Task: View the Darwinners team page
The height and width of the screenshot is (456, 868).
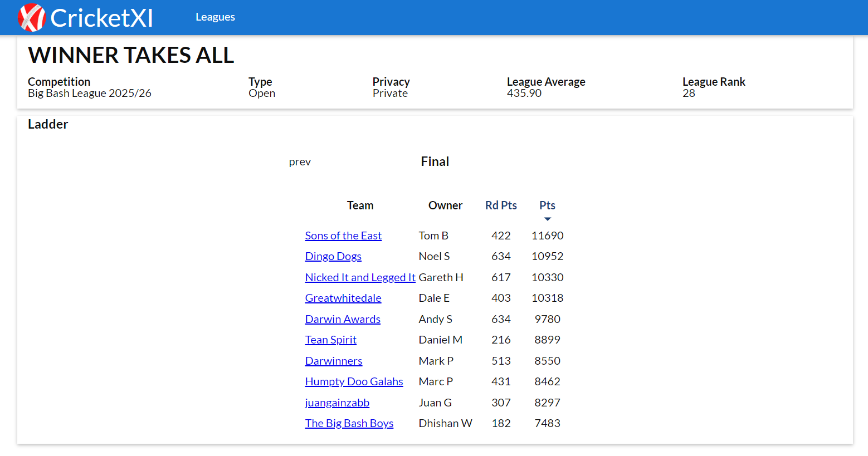Action: [x=334, y=361]
